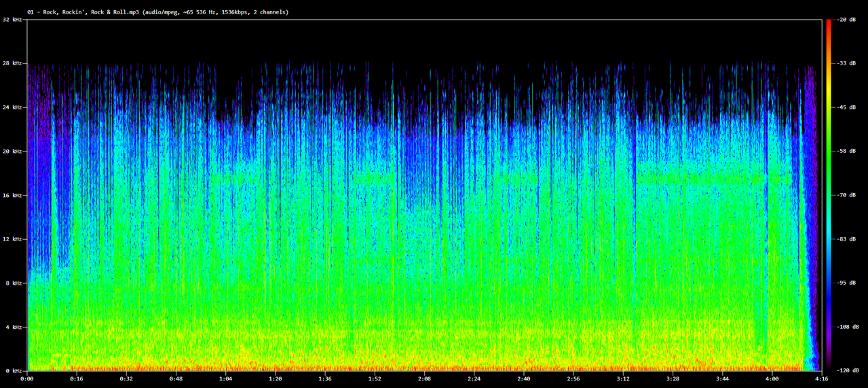Click the 1:20 time axis label

pos(275,378)
